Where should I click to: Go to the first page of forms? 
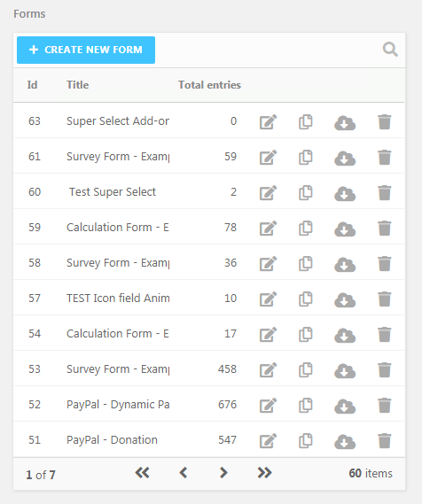pos(142,473)
